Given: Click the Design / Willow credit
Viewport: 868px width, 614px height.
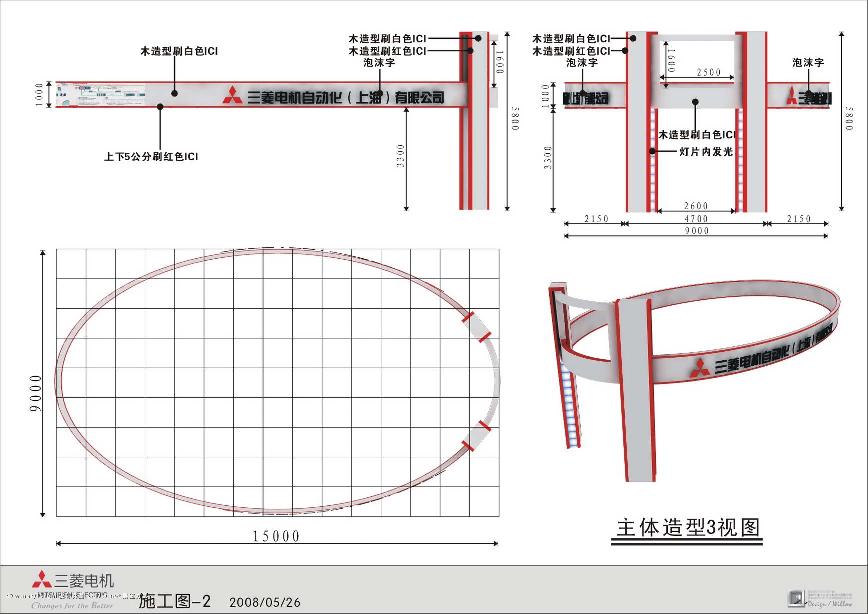Looking at the screenshot, I should pos(830,604).
